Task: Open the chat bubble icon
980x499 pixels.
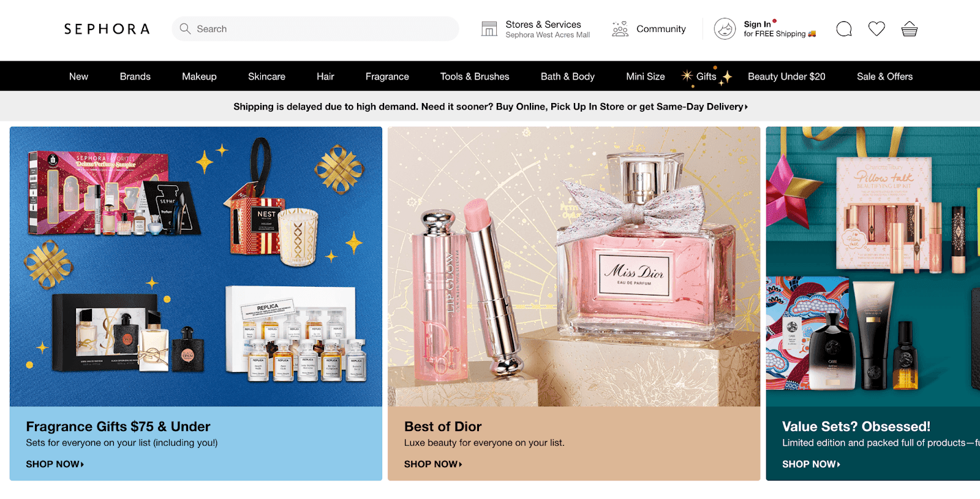Action: click(x=844, y=29)
